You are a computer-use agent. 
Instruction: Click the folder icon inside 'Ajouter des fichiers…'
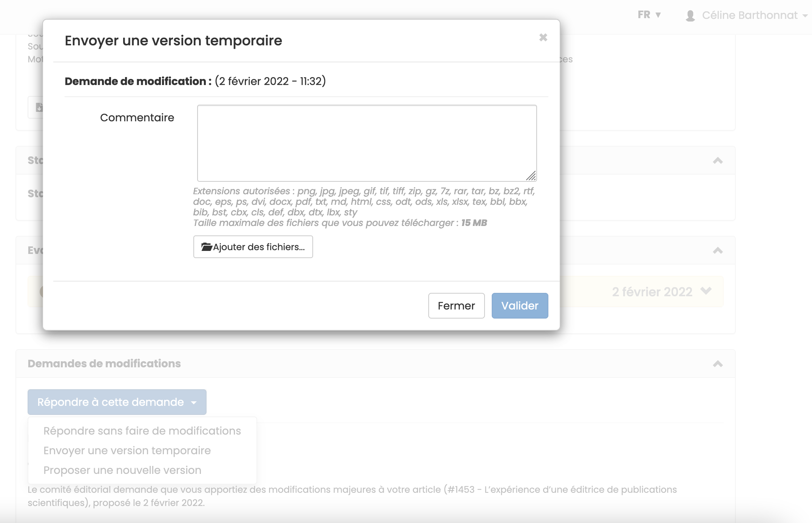[206, 247]
